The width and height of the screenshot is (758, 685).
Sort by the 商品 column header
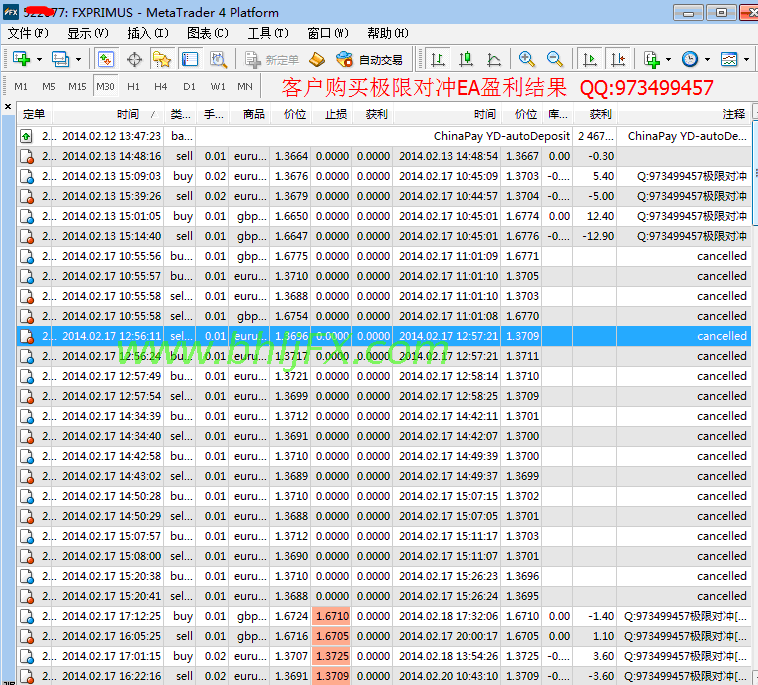click(x=249, y=114)
